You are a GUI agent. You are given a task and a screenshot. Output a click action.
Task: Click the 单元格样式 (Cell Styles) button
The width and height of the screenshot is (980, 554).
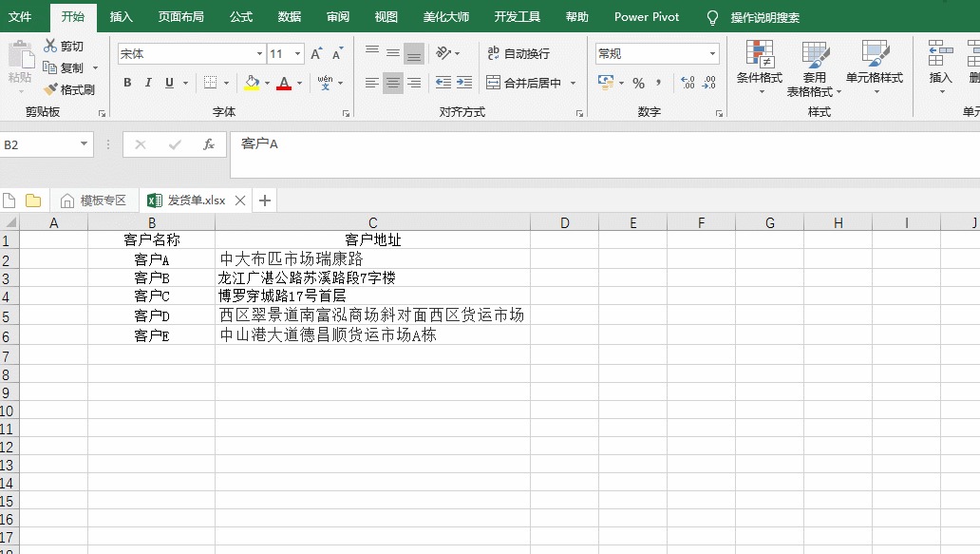pos(875,67)
